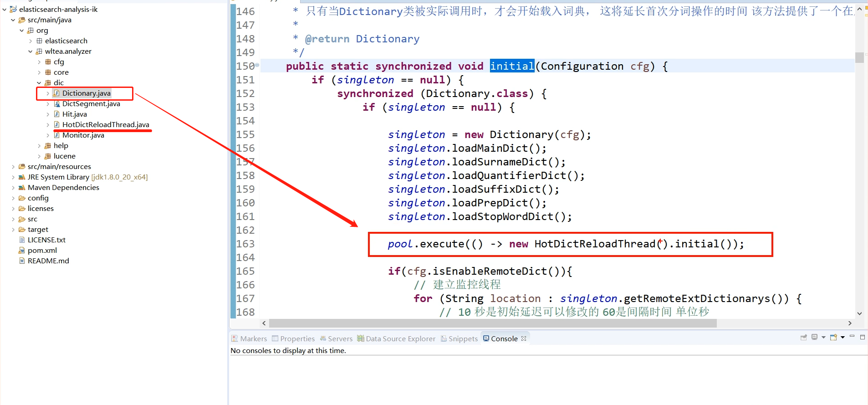Viewport: 868px width, 405px height.
Task: Collapse the org package node
Action: coord(22,30)
